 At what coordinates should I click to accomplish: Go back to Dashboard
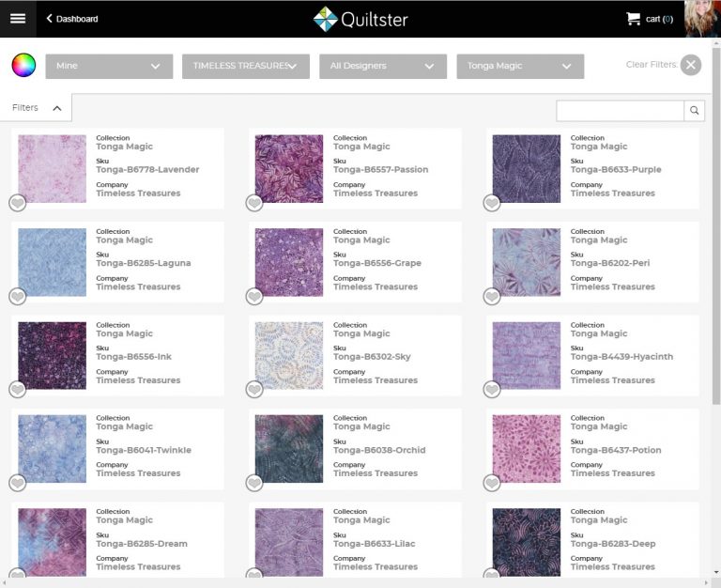pos(72,19)
